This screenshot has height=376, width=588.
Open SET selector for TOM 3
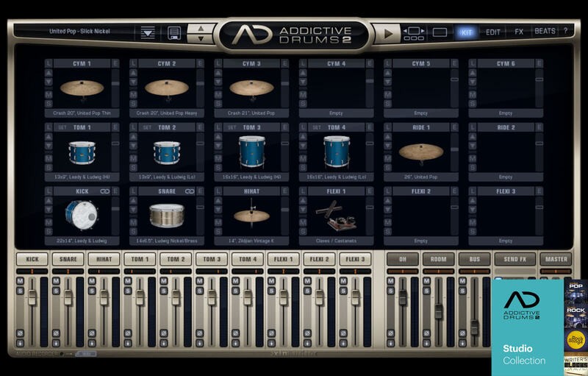pyautogui.click(x=232, y=127)
